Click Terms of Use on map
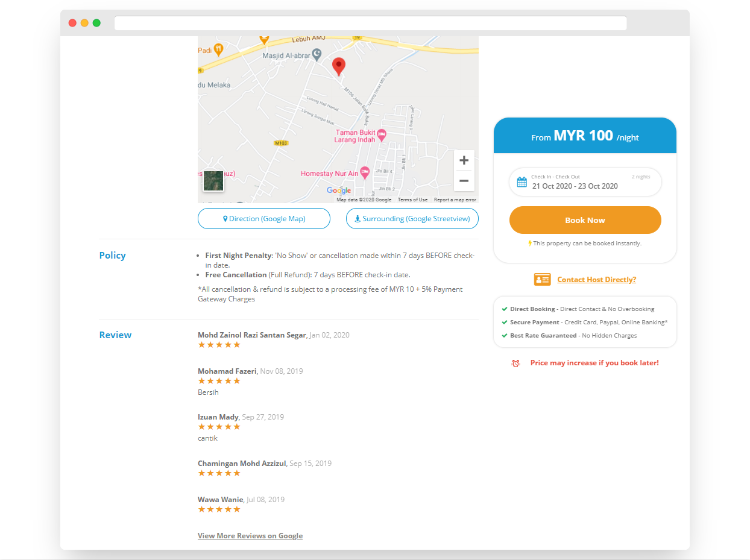This screenshot has height=560, width=750. coord(412,200)
